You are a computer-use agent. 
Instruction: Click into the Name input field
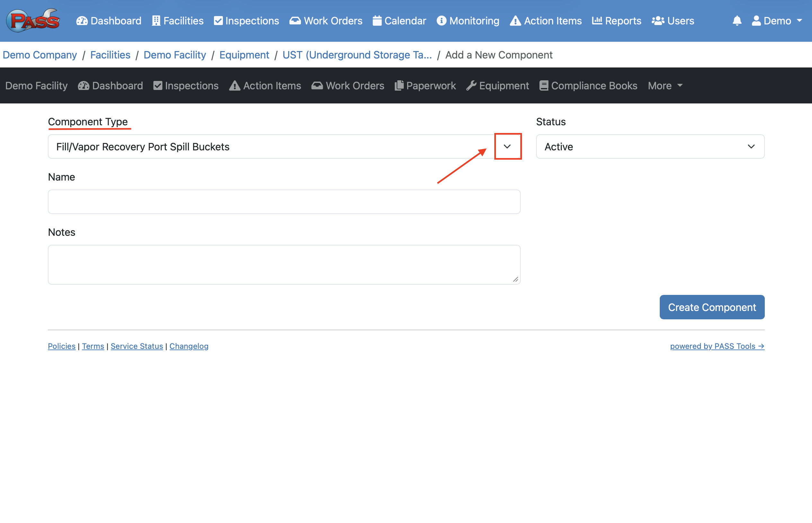pyautogui.click(x=284, y=202)
